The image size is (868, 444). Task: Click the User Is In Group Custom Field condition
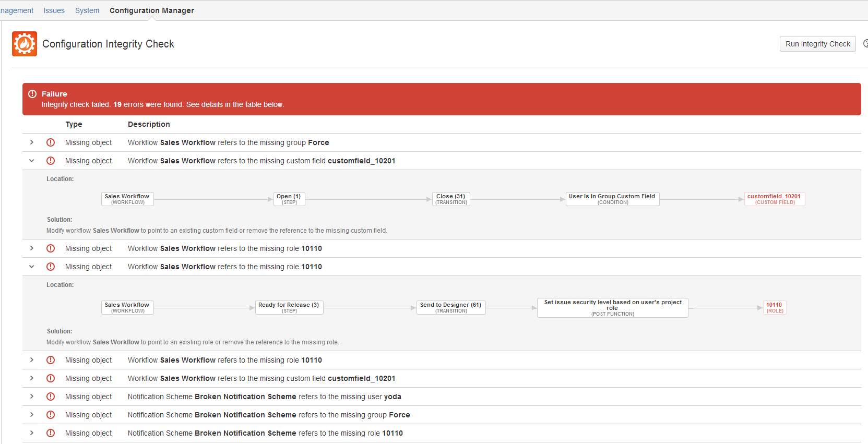tap(613, 199)
